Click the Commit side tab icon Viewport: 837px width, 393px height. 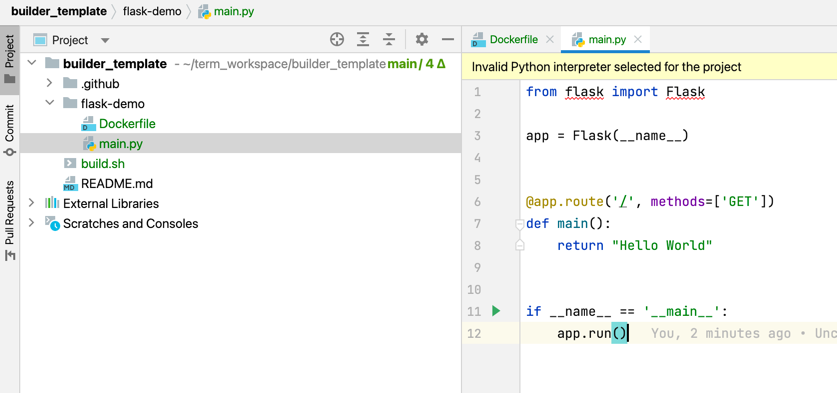[10, 152]
